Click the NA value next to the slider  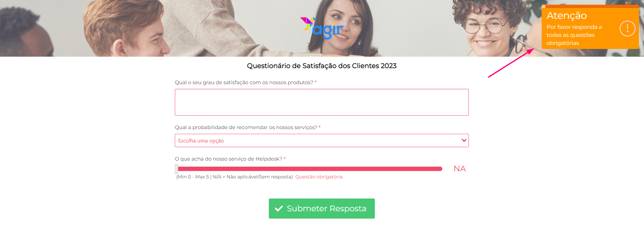pos(459,169)
